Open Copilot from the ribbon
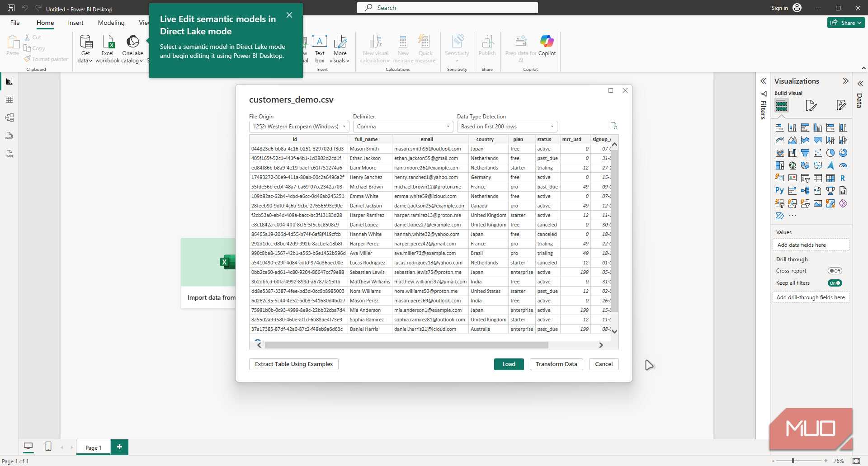 point(547,46)
